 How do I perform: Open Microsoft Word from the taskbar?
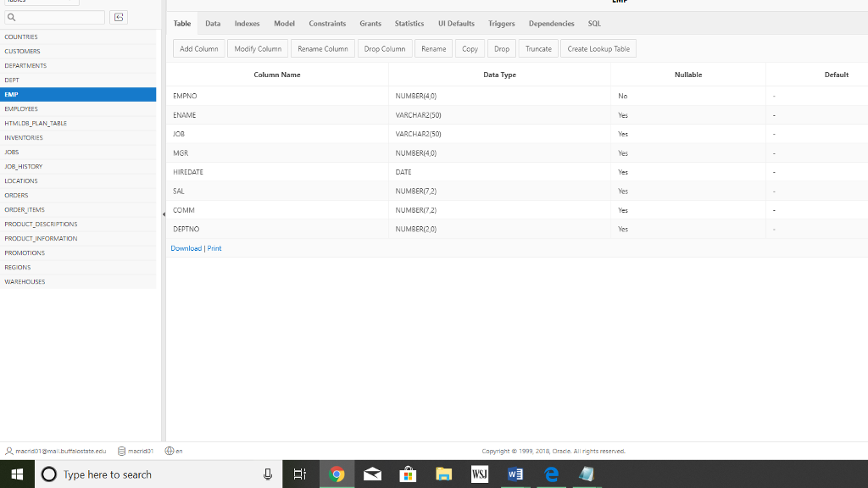(x=515, y=474)
